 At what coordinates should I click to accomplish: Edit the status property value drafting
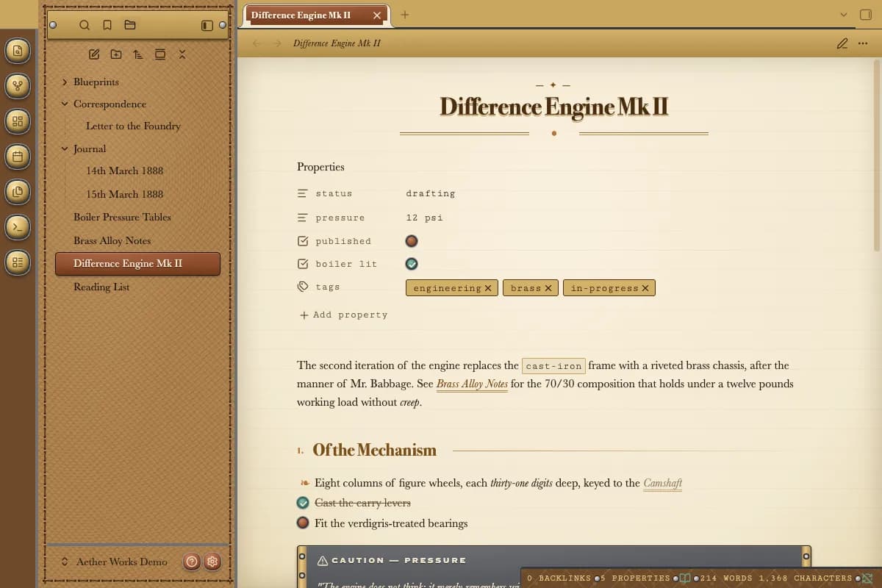[x=431, y=193]
